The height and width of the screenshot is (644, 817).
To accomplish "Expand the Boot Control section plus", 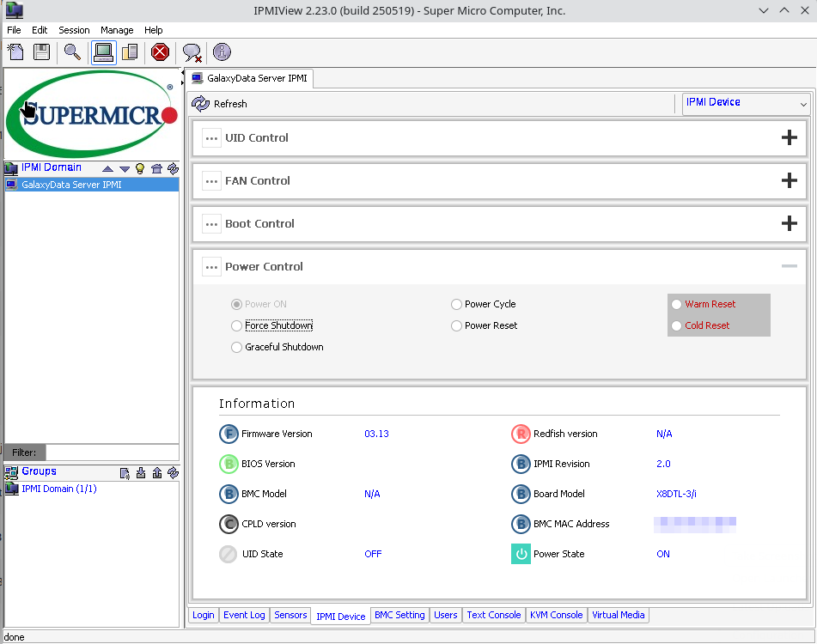I will (x=789, y=223).
